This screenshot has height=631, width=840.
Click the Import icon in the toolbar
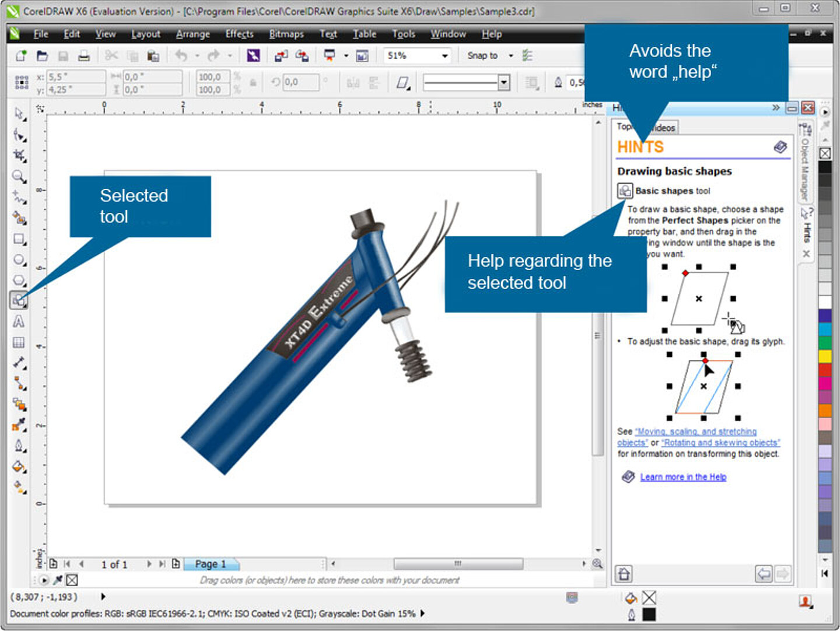click(x=281, y=55)
